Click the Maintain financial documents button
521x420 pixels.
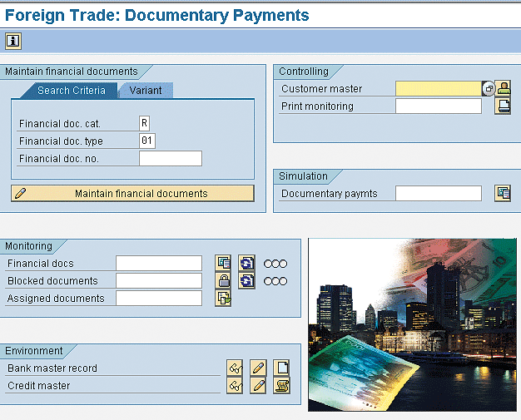(132, 193)
